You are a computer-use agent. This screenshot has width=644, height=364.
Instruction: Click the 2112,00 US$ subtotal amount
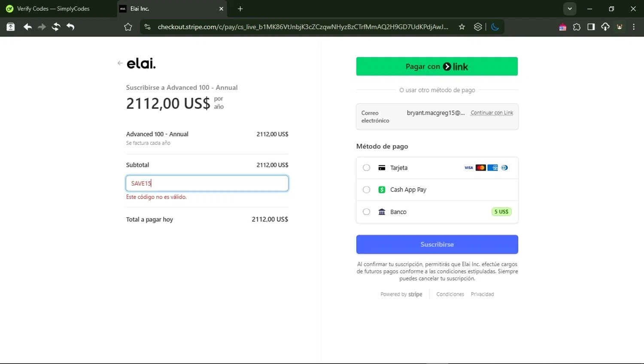(x=272, y=165)
